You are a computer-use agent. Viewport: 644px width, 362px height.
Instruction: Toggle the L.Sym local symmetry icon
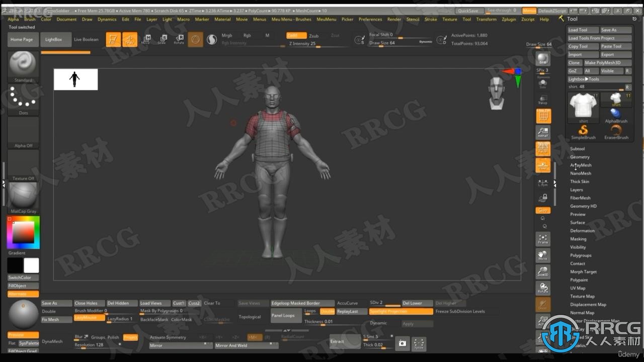click(543, 182)
